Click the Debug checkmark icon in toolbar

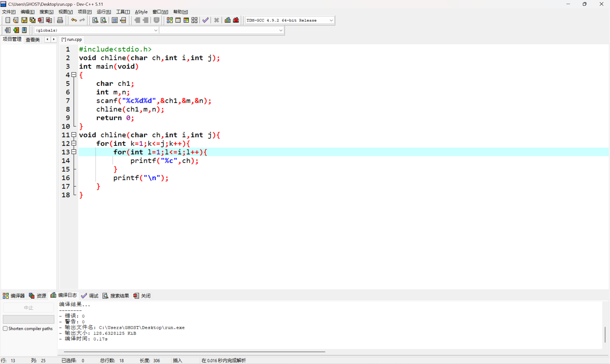[205, 20]
